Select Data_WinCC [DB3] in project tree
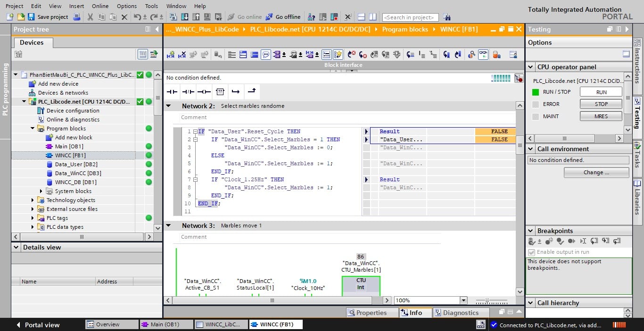This screenshot has width=644, height=331. point(78,173)
